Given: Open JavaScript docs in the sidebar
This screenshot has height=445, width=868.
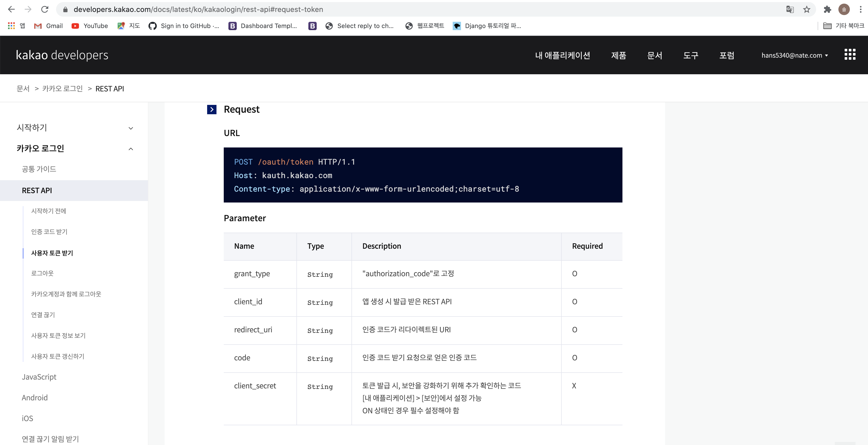Looking at the screenshot, I should pyautogui.click(x=39, y=377).
